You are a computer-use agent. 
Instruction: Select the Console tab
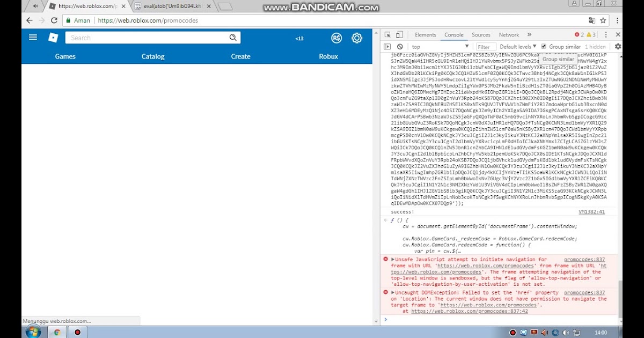(453, 35)
